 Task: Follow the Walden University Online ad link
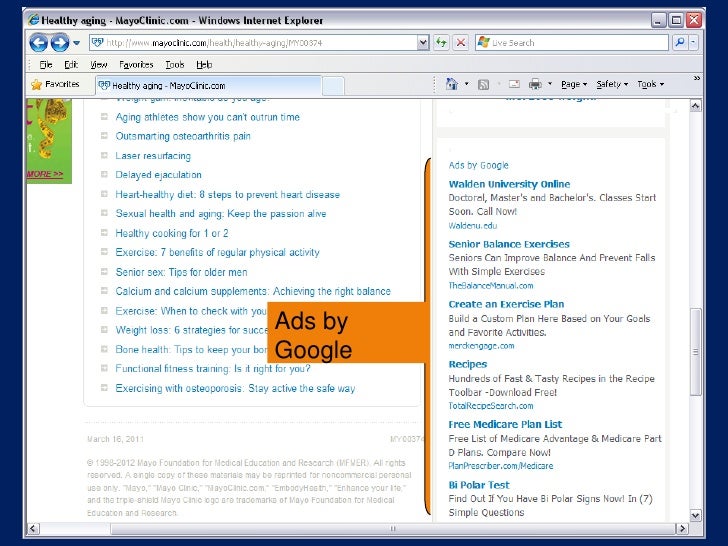tap(509, 184)
